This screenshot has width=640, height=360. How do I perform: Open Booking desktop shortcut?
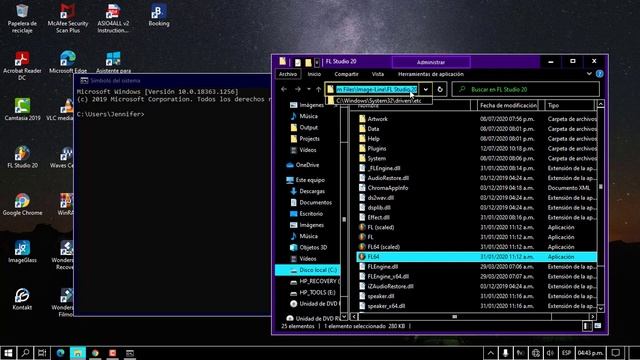[x=159, y=15]
